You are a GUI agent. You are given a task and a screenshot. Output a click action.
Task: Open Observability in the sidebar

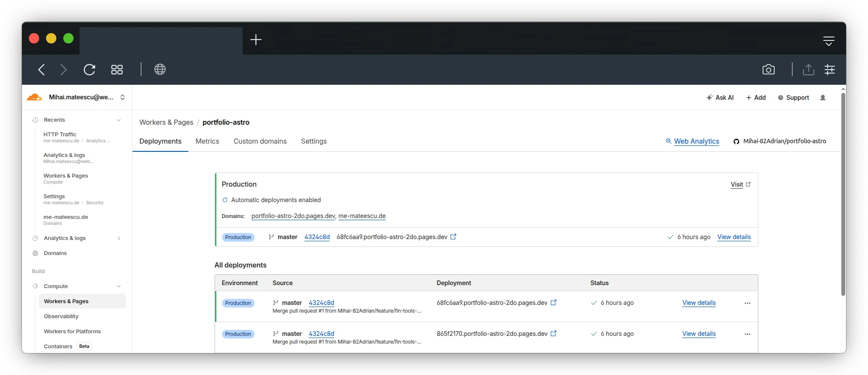pyautogui.click(x=61, y=317)
